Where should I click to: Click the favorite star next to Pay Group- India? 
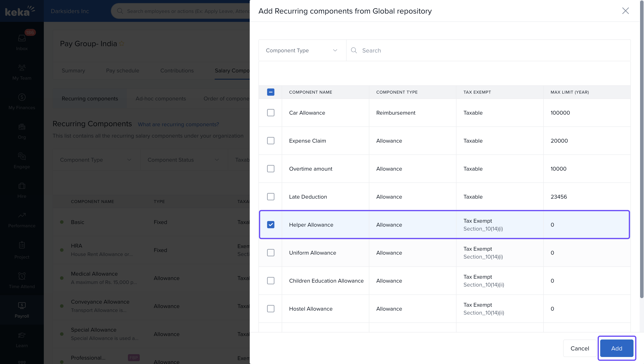122,44
